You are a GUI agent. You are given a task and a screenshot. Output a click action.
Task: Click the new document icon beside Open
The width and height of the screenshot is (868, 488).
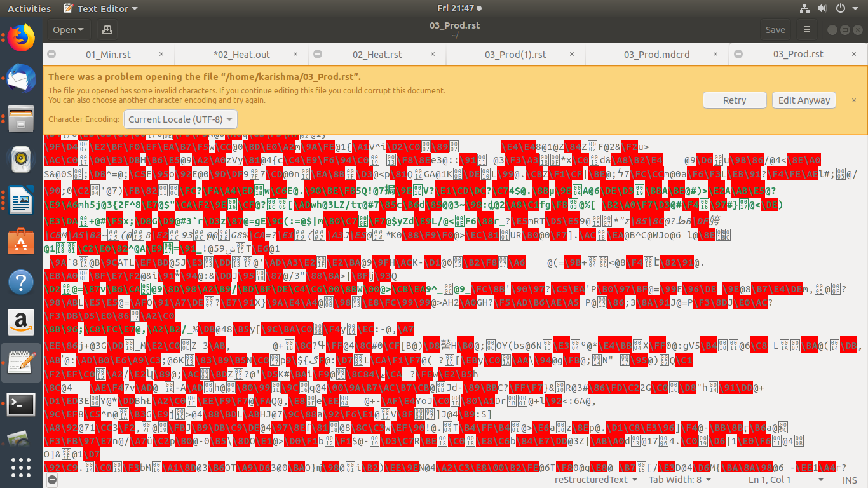coord(107,30)
